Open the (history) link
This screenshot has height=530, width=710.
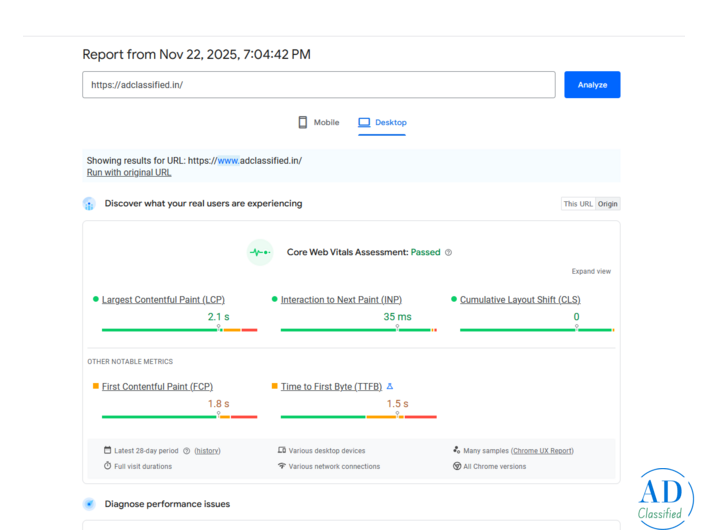click(207, 451)
